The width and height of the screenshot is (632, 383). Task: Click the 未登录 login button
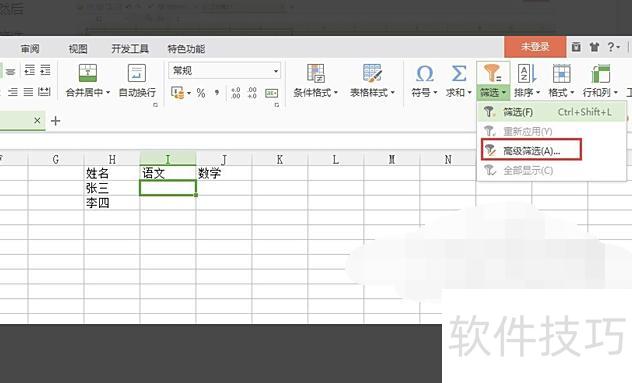535,47
